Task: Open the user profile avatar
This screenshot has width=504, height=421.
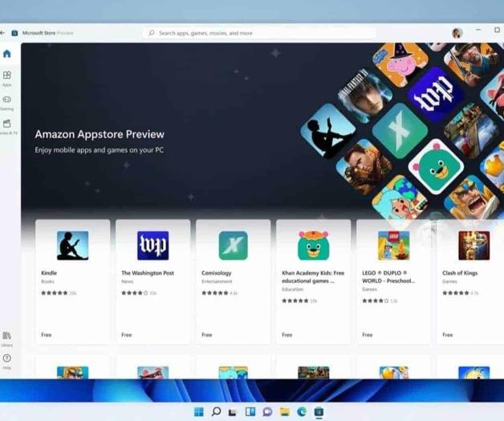Action: point(457,33)
